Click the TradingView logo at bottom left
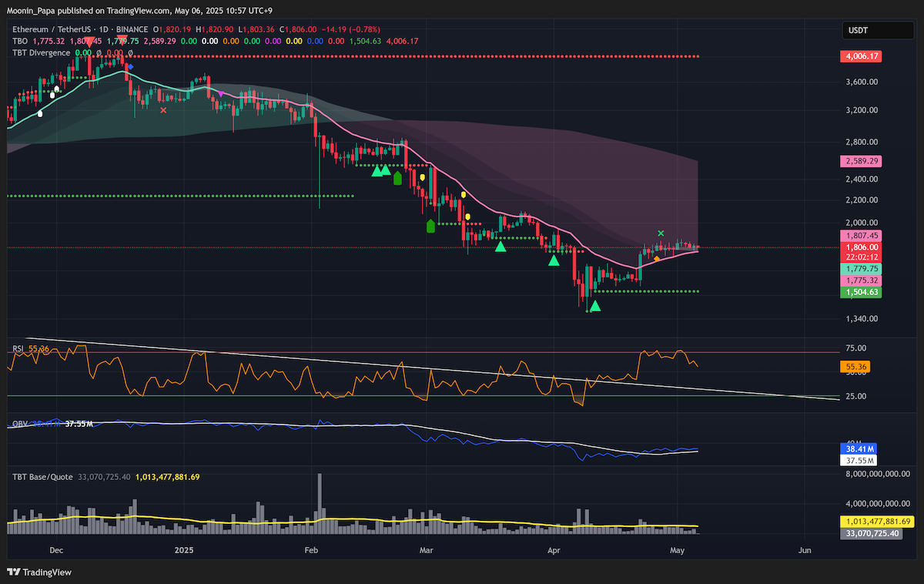Image resolution: width=924 pixels, height=584 pixels. [40, 572]
